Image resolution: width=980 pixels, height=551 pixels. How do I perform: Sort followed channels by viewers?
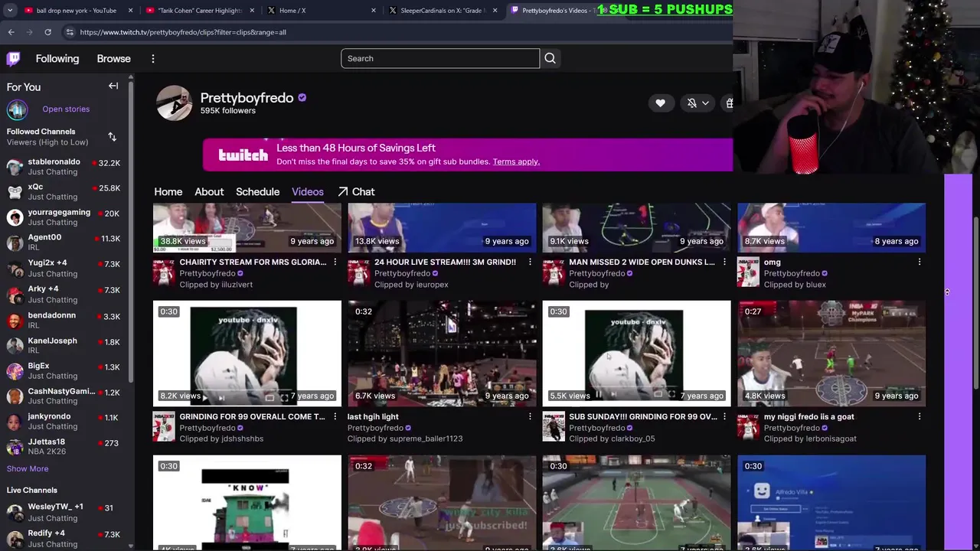[x=113, y=137]
